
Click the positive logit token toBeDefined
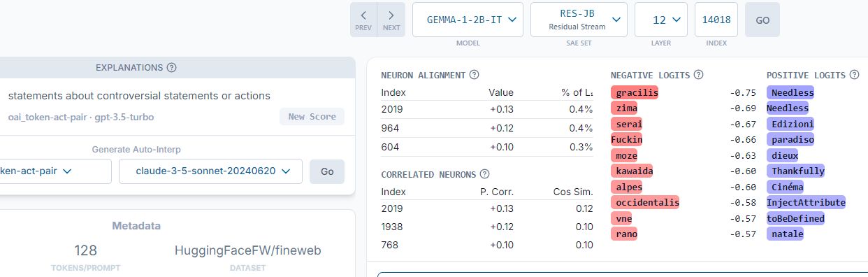(795, 218)
